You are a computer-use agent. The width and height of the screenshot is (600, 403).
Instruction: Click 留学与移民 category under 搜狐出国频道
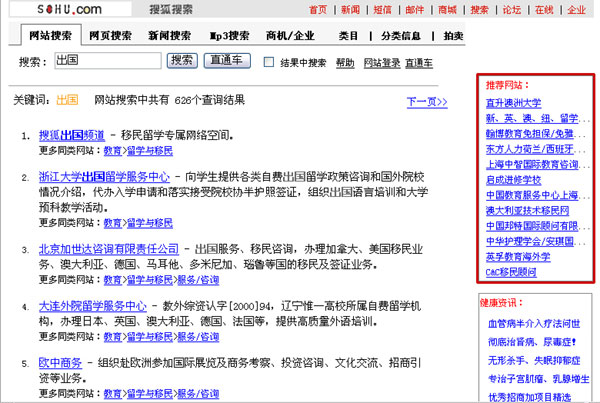coord(150,151)
